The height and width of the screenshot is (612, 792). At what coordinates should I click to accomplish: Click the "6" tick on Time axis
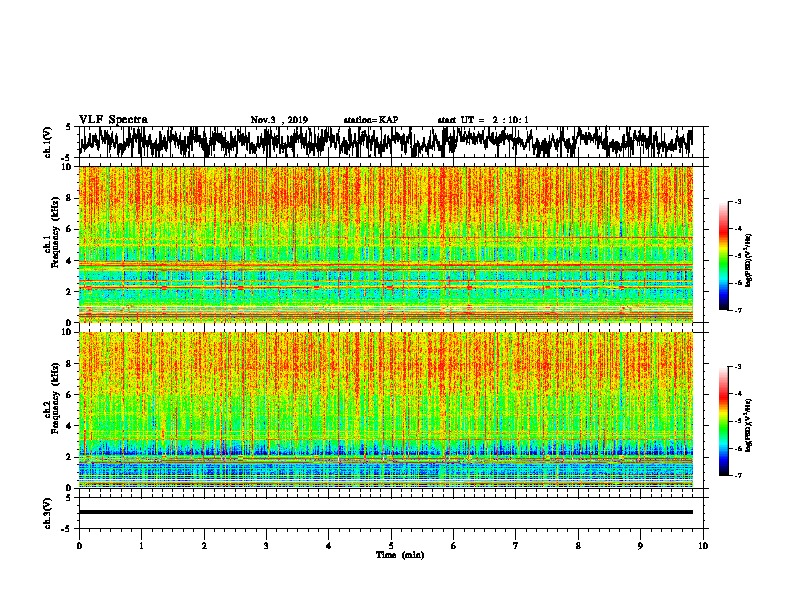[x=454, y=545]
